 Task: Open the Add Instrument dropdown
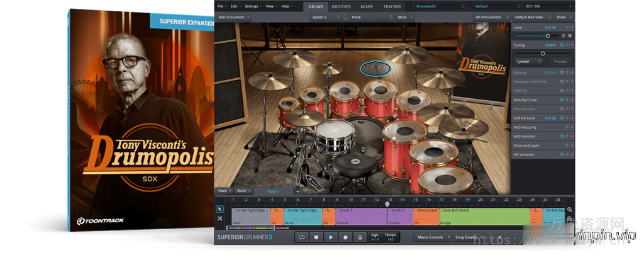point(234,17)
